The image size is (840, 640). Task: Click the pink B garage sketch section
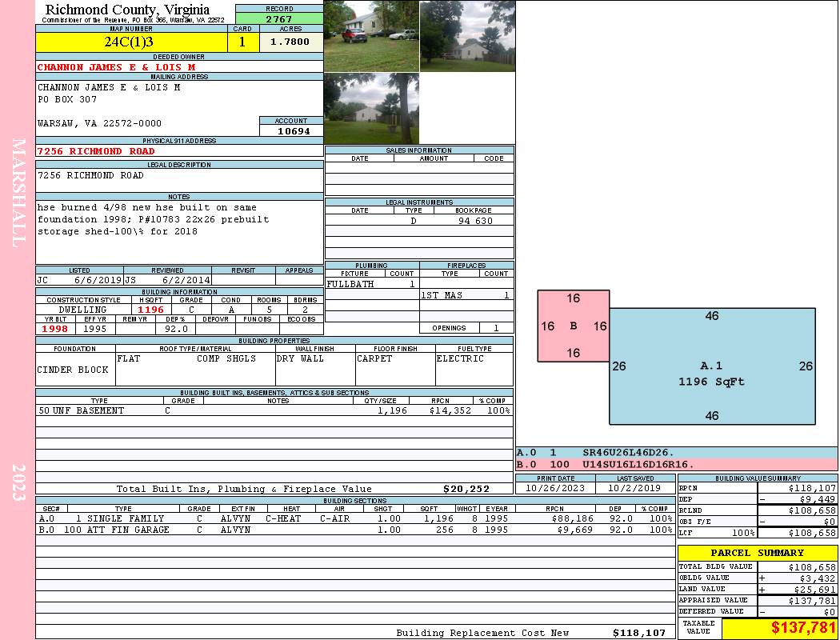pos(574,326)
